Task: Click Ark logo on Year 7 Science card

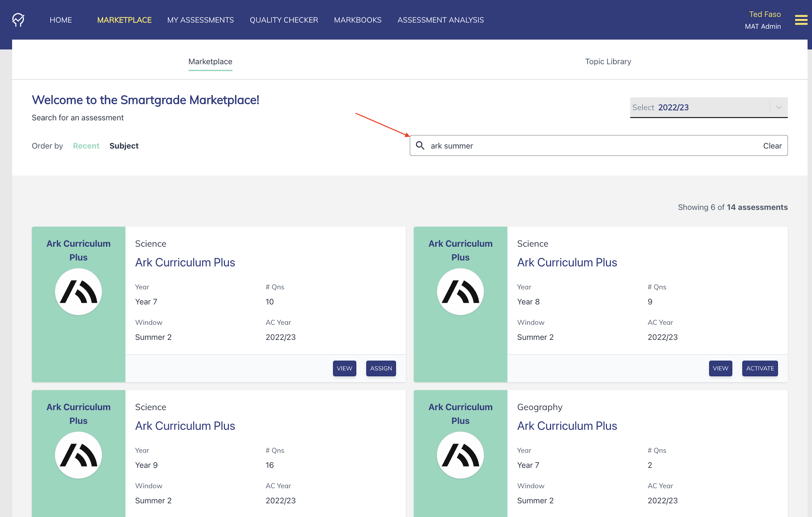Action: 79,291
